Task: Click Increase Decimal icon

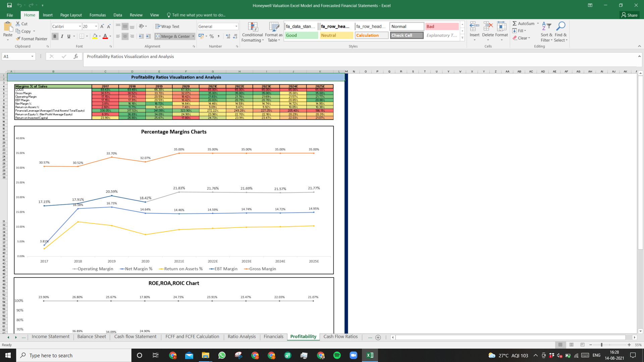Action: point(228,36)
